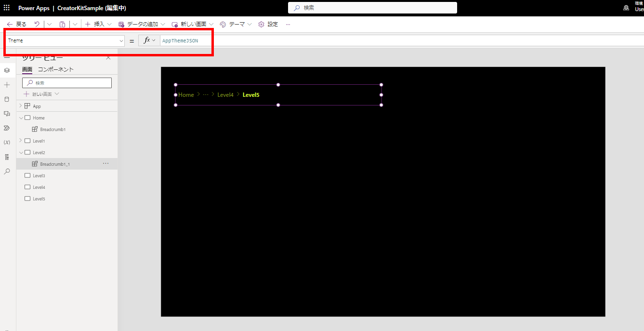Open the Variables (x) sidebar icon
Viewport: 644px width, 331px height.
click(x=7, y=142)
